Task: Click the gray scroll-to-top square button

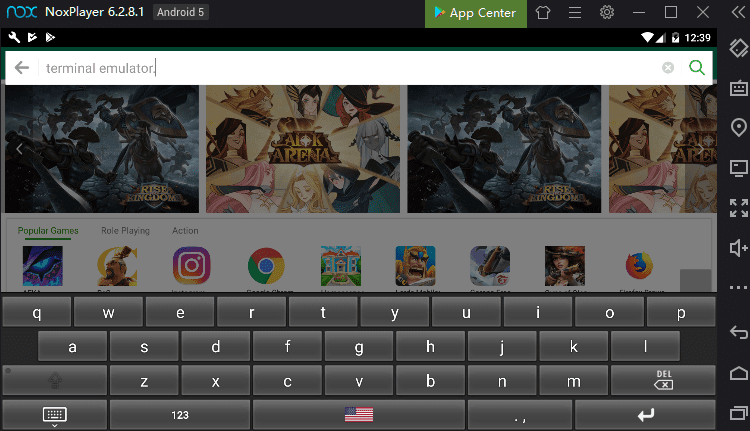Action: (x=695, y=280)
